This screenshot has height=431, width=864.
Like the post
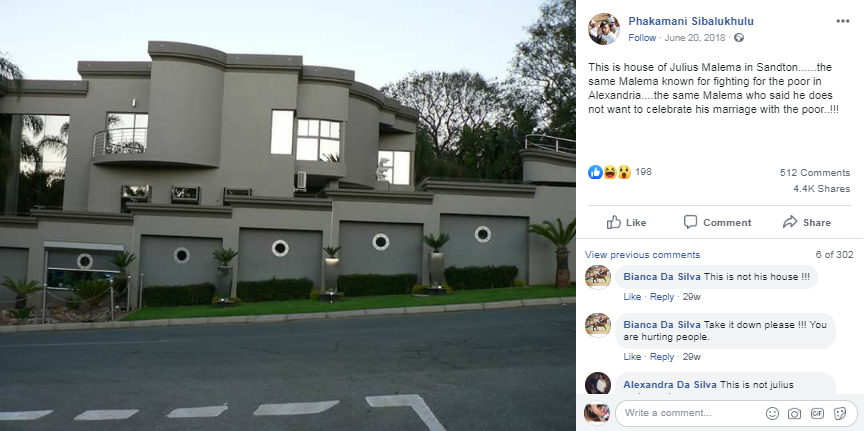[x=627, y=223]
